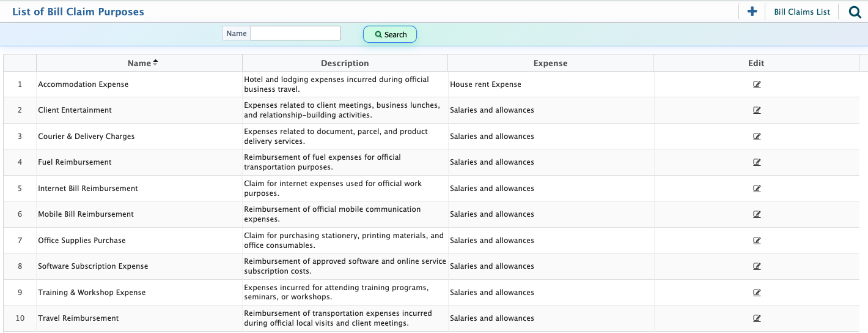This screenshot has height=333, width=868.
Task: Focus the Name search input field
Action: [x=295, y=33]
